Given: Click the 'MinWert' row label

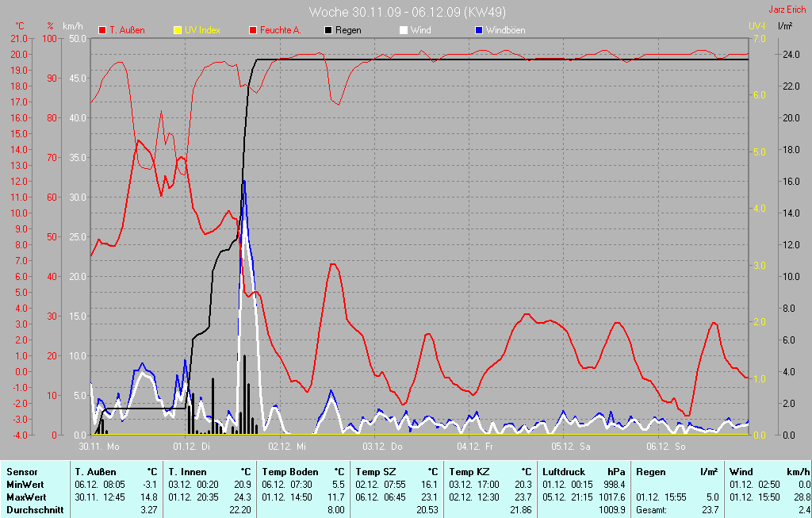Looking at the screenshot, I should point(25,485).
